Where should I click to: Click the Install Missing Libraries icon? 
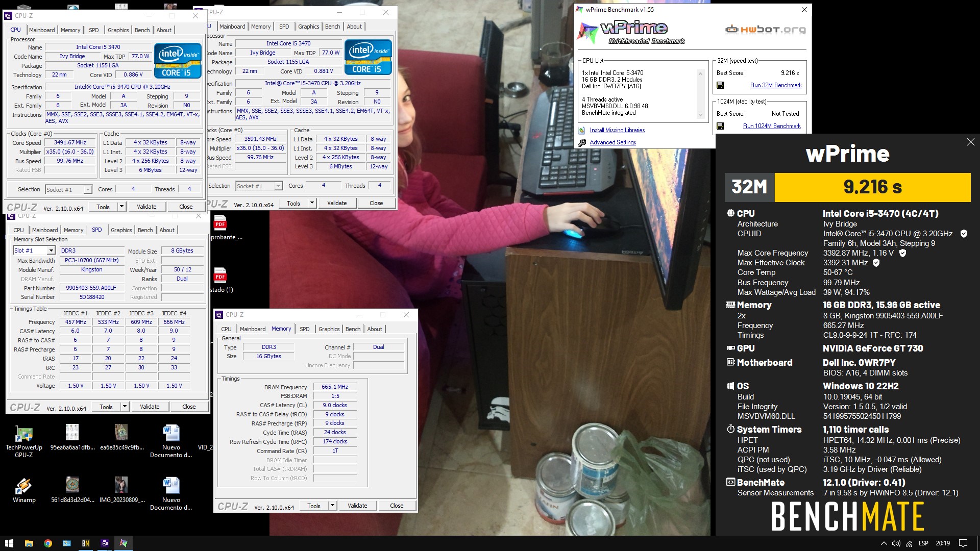tap(582, 130)
